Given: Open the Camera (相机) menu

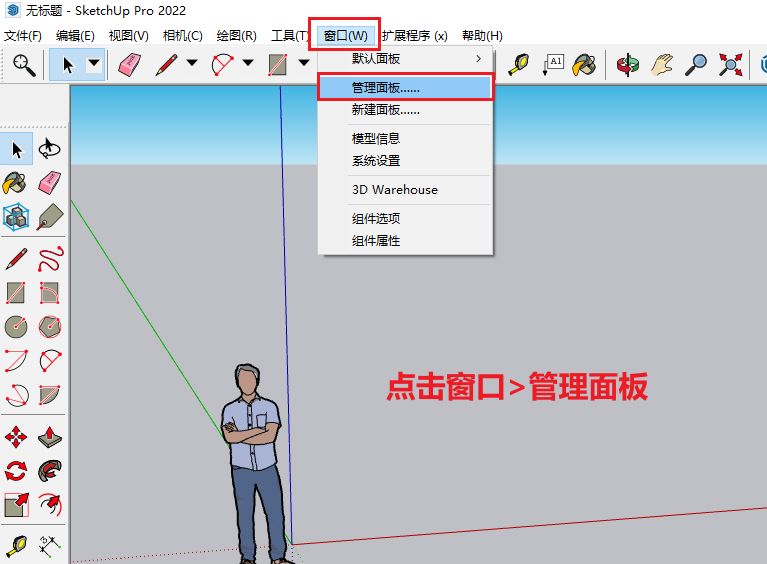Looking at the screenshot, I should point(182,35).
